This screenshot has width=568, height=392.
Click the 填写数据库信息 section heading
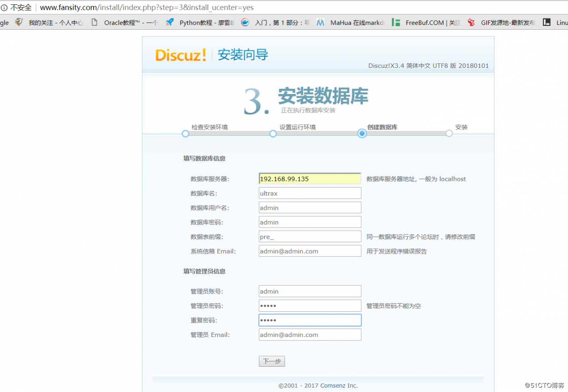(204, 158)
